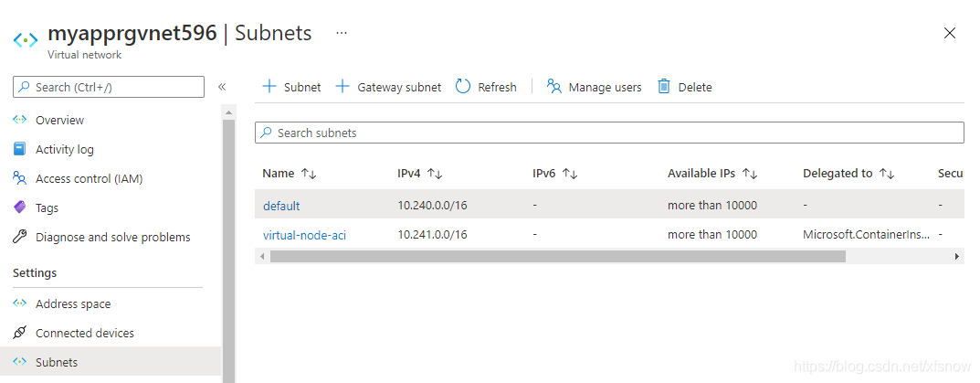Click the Manage users people icon
Image resolution: width=980 pixels, height=383 pixels.
[554, 86]
